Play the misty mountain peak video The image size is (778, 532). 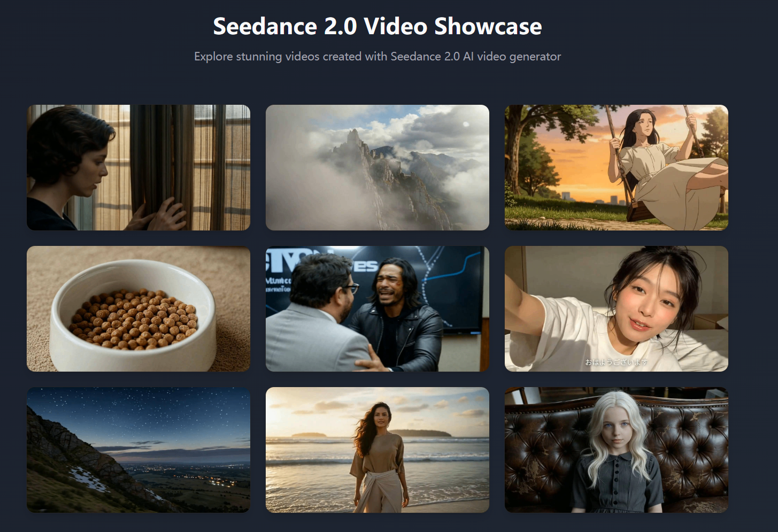378,167
